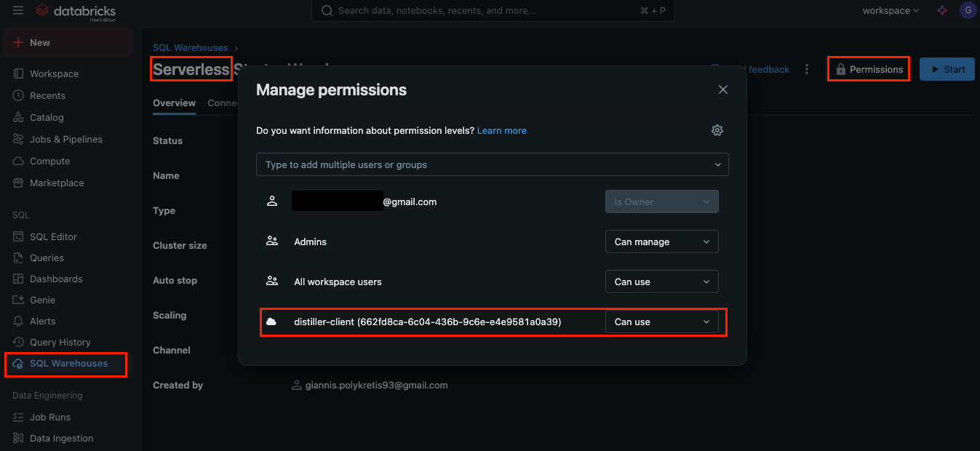The height and width of the screenshot is (451, 980).
Task: Click the Alerts bell icon
Action: click(19, 321)
